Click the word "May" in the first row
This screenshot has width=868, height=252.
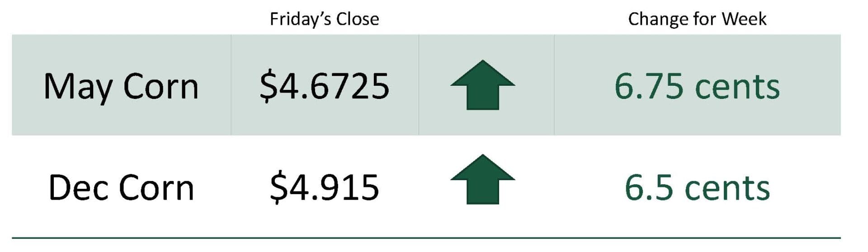coord(77,87)
